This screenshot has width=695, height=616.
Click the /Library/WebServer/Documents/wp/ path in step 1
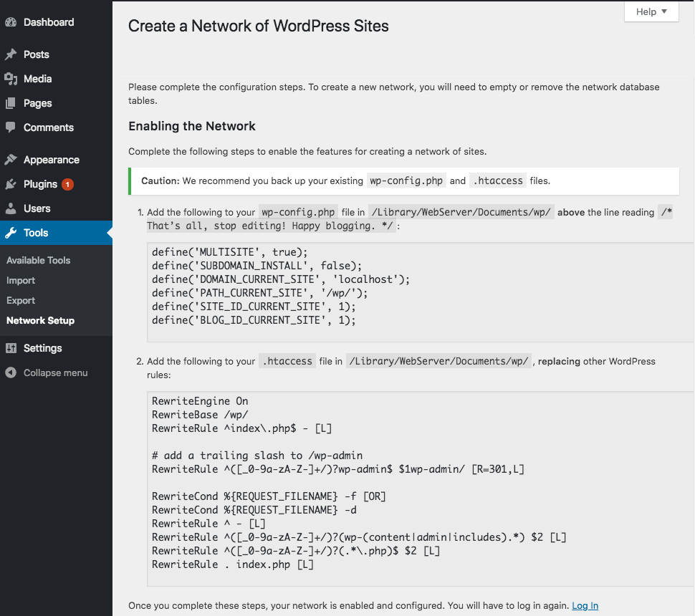tap(461, 212)
